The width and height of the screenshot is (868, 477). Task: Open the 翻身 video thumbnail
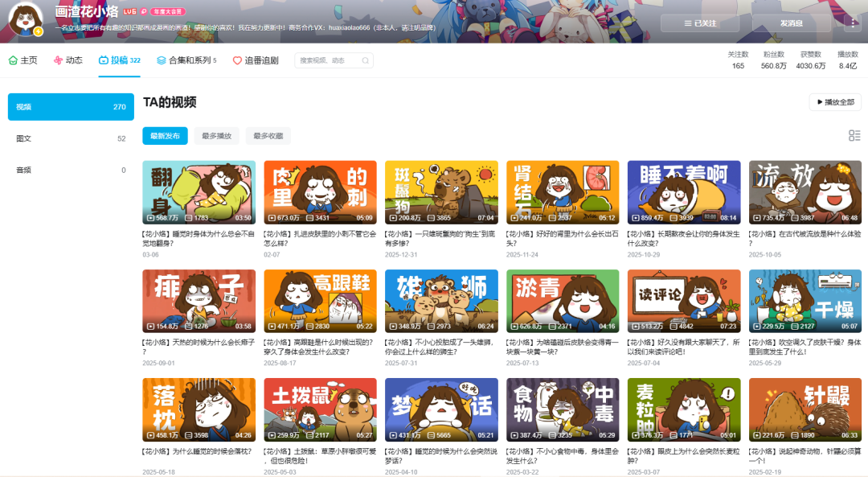point(199,192)
